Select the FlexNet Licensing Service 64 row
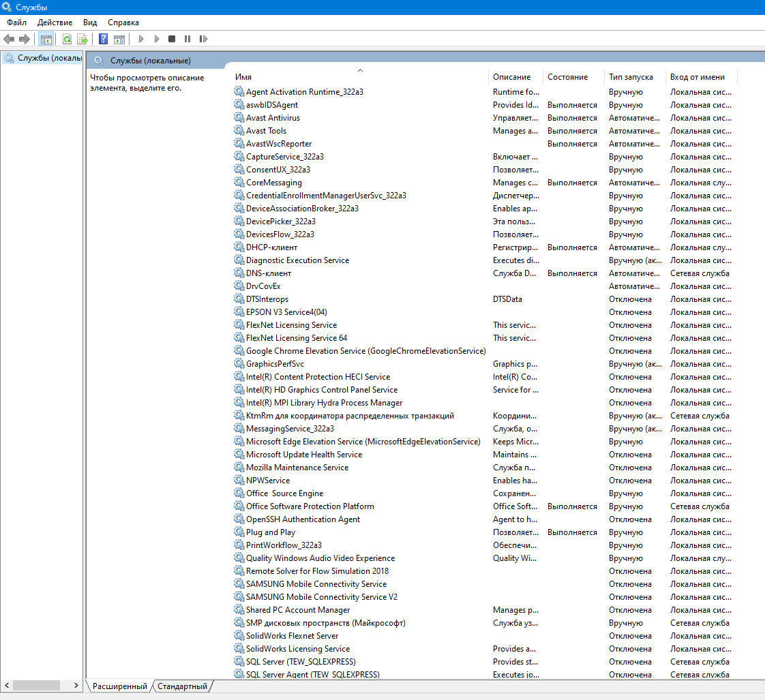Viewport: 765px width, 700px height. [x=485, y=337]
